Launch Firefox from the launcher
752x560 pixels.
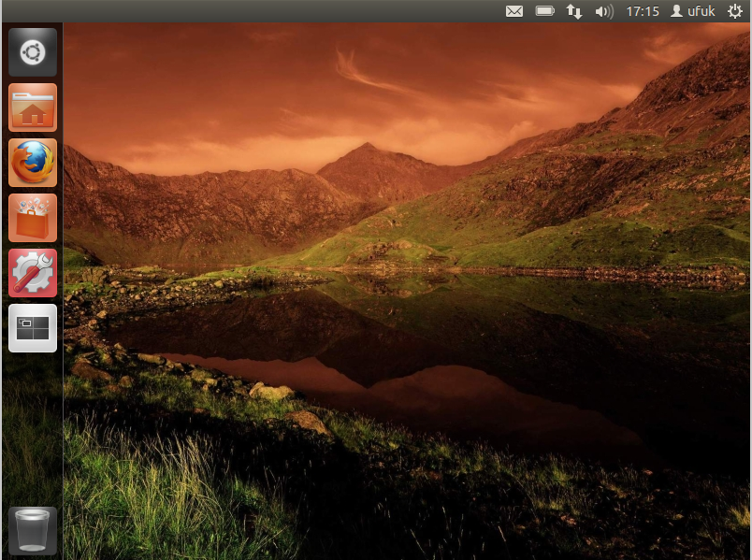pyautogui.click(x=32, y=162)
